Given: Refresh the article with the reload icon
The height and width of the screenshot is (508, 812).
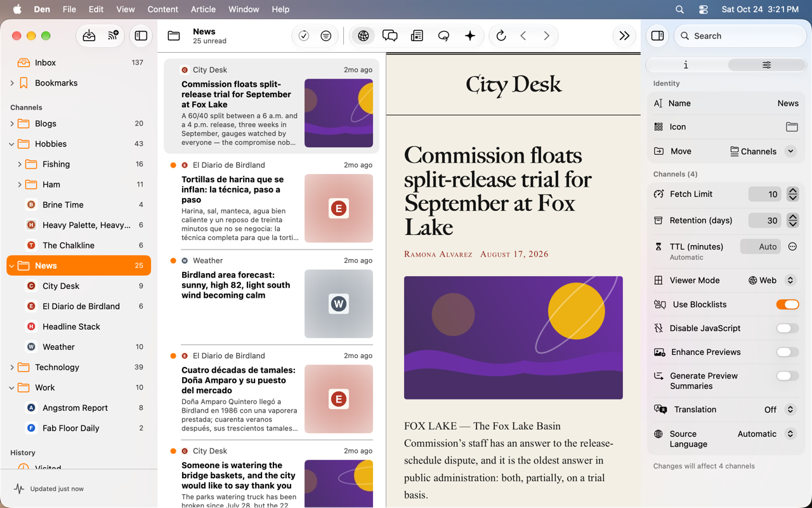Looking at the screenshot, I should pos(501,36).
